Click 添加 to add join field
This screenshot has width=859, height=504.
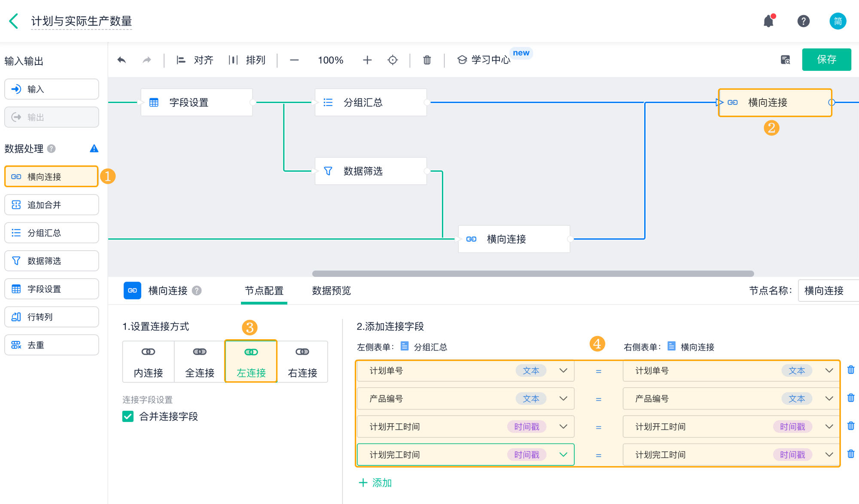375,483
